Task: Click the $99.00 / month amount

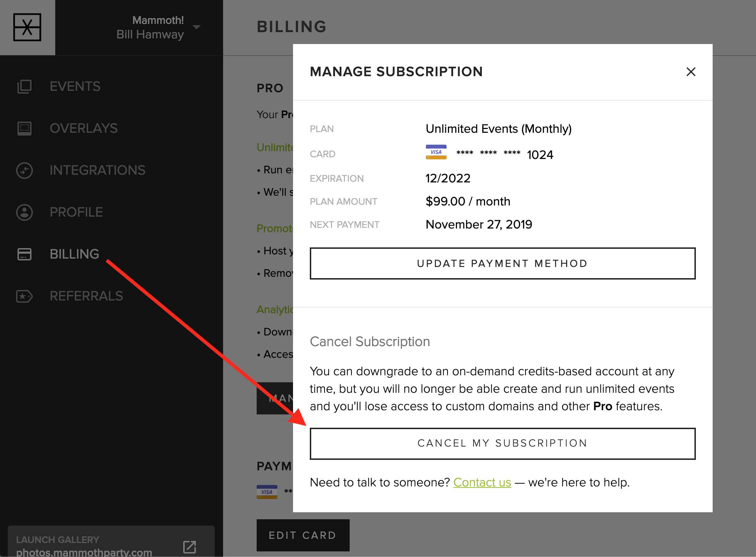Action: pyautogui.click(x=468, y=201)
